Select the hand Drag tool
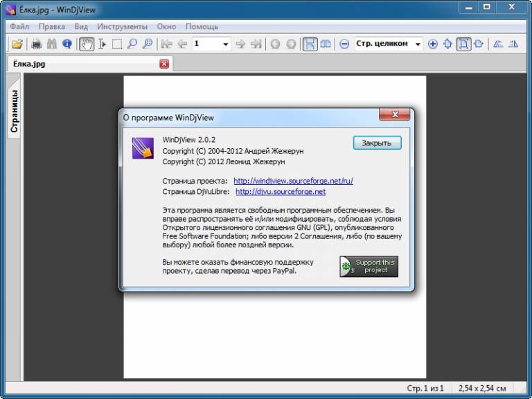The height and width of the screenshot is (399, 532). 87,44
